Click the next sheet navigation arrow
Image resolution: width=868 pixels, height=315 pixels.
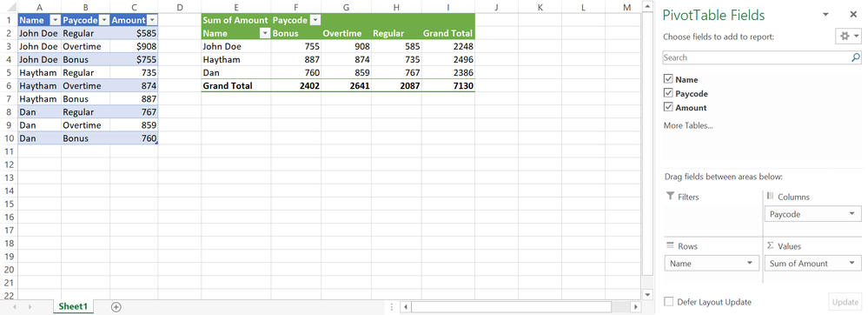point(30,306)
